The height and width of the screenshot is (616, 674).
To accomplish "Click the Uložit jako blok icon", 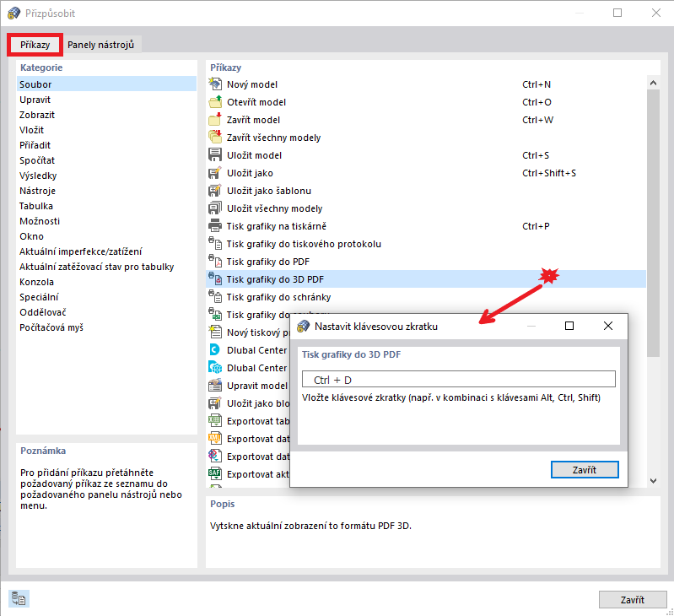I will pos(215,403).
